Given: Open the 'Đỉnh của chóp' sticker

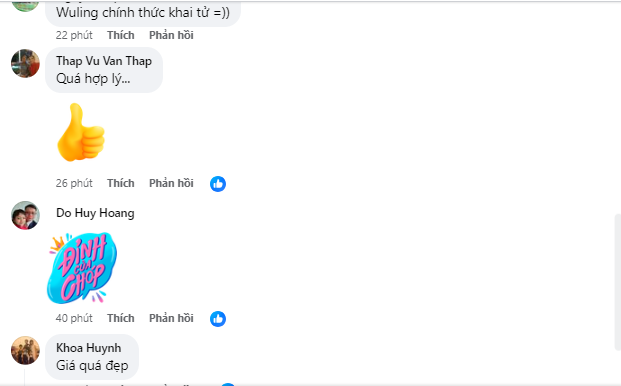Looking at the screenshot, I should tap(82, 268).
